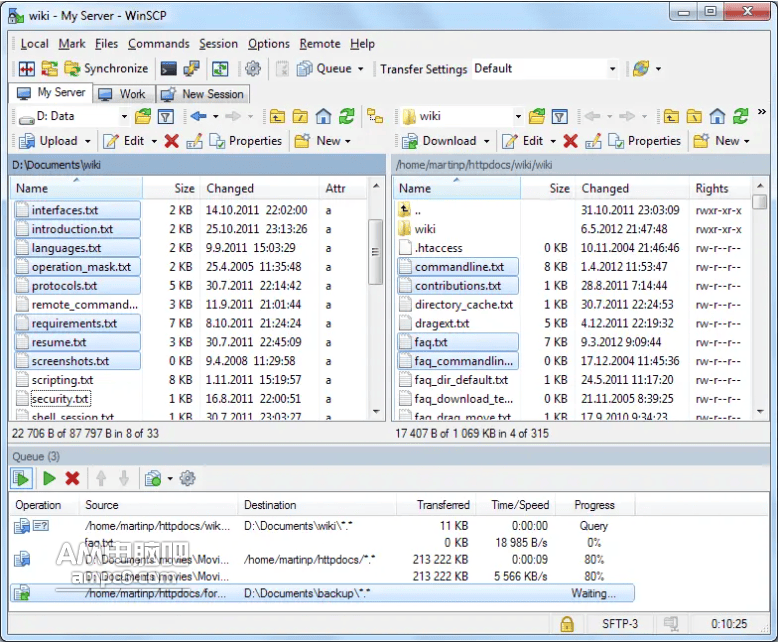This screenshot has height=642, width=778.
Task: Expand the Upload dropdown arrow
Action: coord(88,141)
